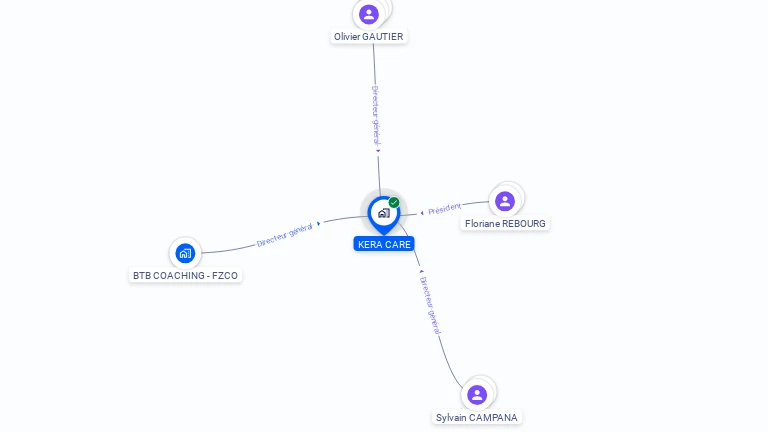Viewport: 768px width, 432px height.
Task: Click the arrowhead above Campana's Directeur général
Action: pyautogui.click(x=421, y=271)
